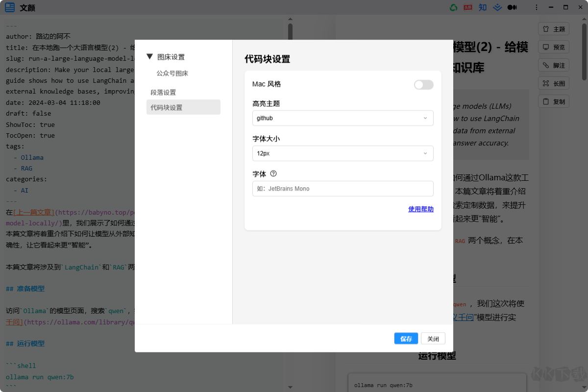Open the 高亮主题 github dropdown
Viewport: 588px width, 392px height.
[343, 118]
